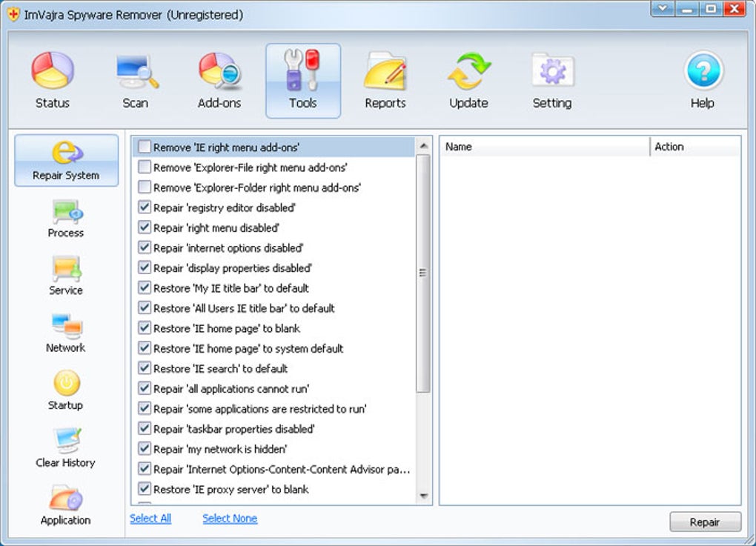Screen dimensions: 756x546
Task: Check Remove 'IE right menu add-ons'
Action: click(145, 147)
